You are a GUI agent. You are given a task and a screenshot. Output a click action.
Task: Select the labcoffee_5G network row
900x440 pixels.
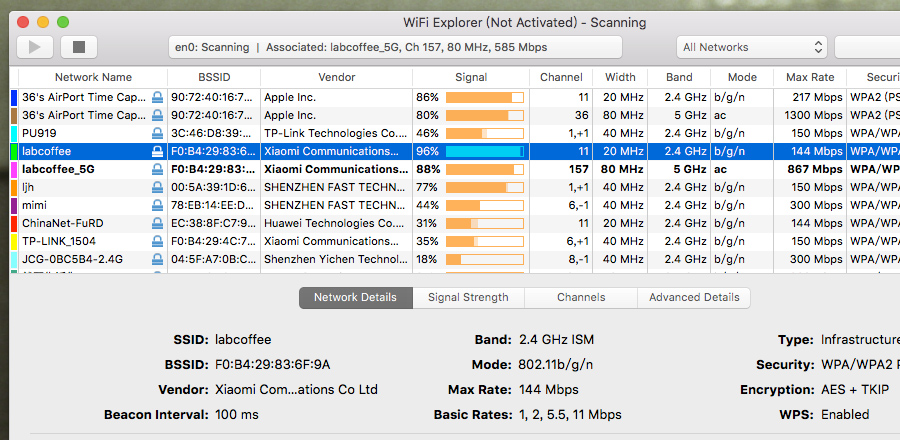pyautogui.click(x=300, y=169)
